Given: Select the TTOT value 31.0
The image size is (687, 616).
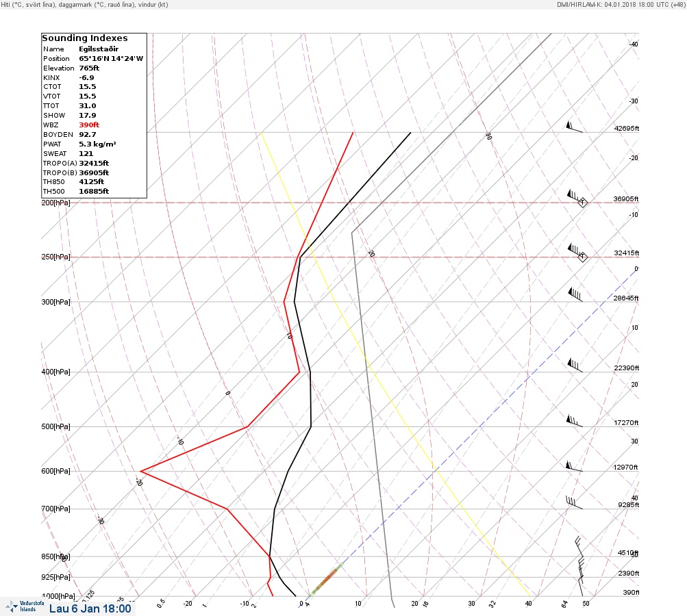Looking at the screenshot, I should (87, 106).
